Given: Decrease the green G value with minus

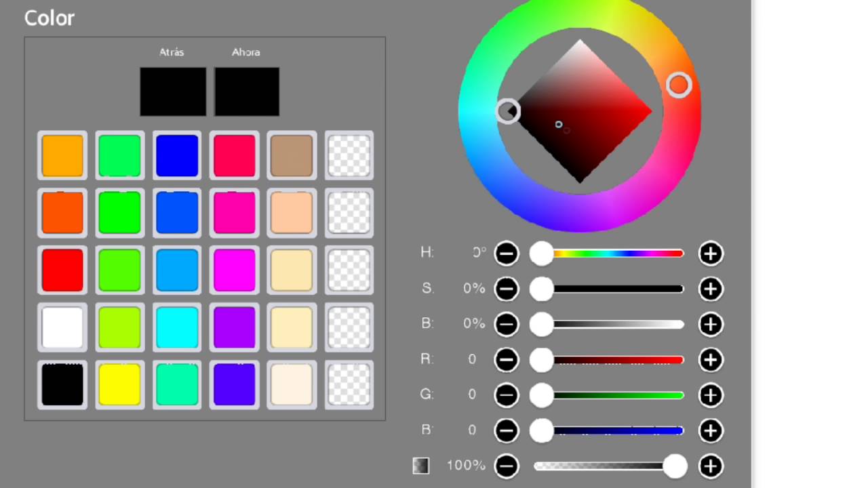Looking at the screenshot, I should tap(507, 394).
